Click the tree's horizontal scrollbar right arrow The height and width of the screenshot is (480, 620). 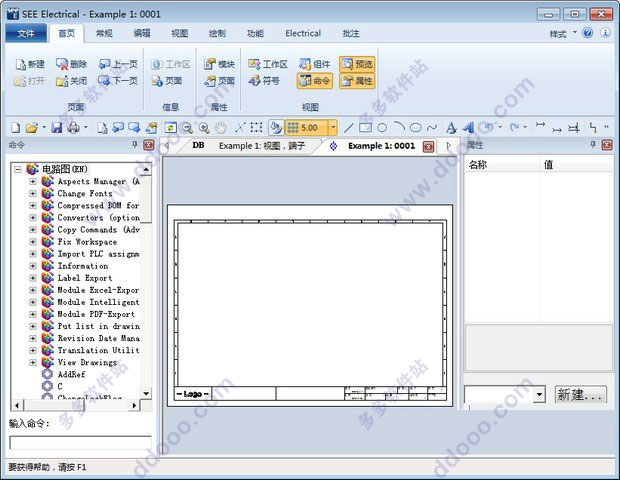coord(134,405)
